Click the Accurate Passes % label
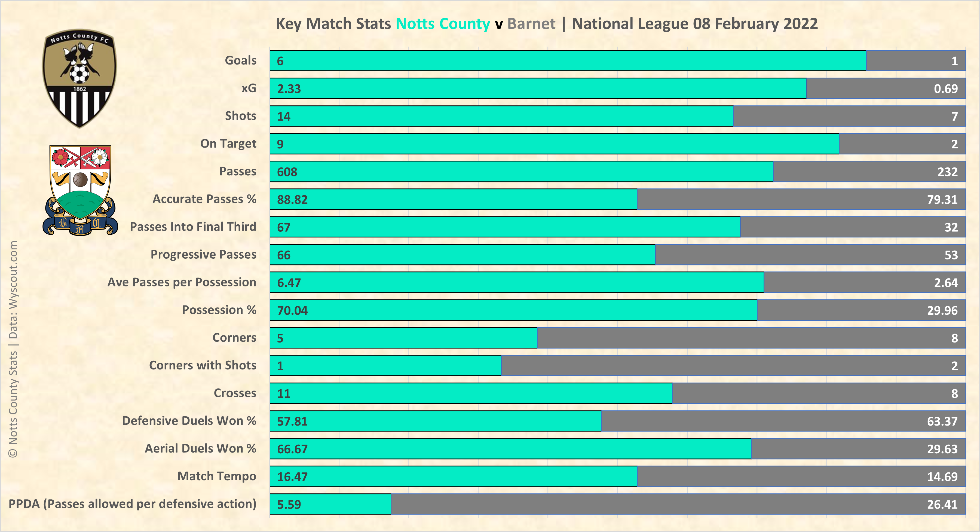The height and width of the screenshot is (532, 980). (204, 199)
